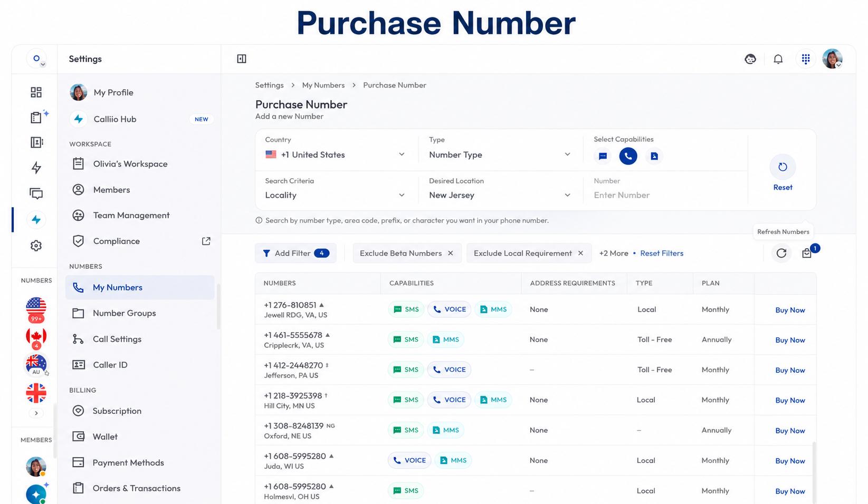Open Call Settings menu item

[140, 339]
